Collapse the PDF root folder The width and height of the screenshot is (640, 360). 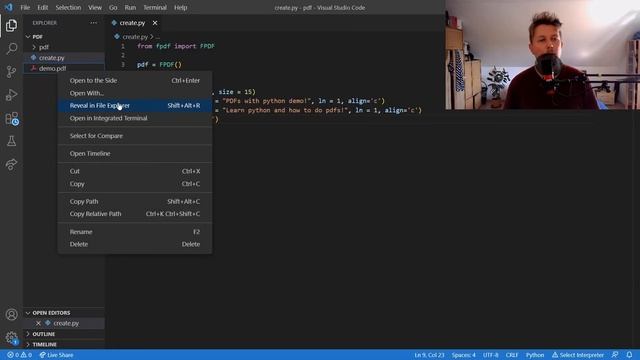[x=63, y=36]
